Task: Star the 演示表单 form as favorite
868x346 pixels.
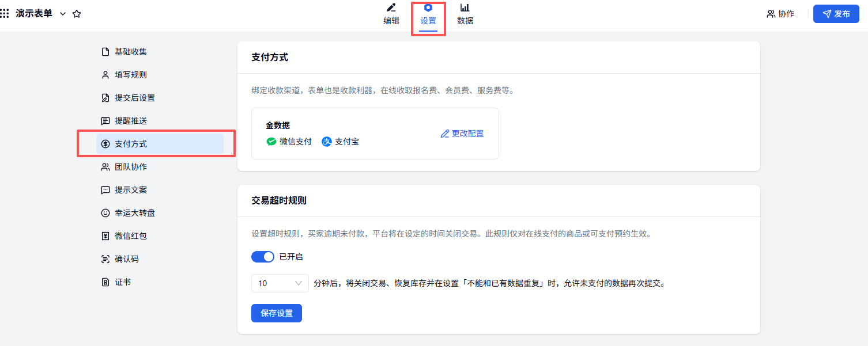Action: click(77, 14)
